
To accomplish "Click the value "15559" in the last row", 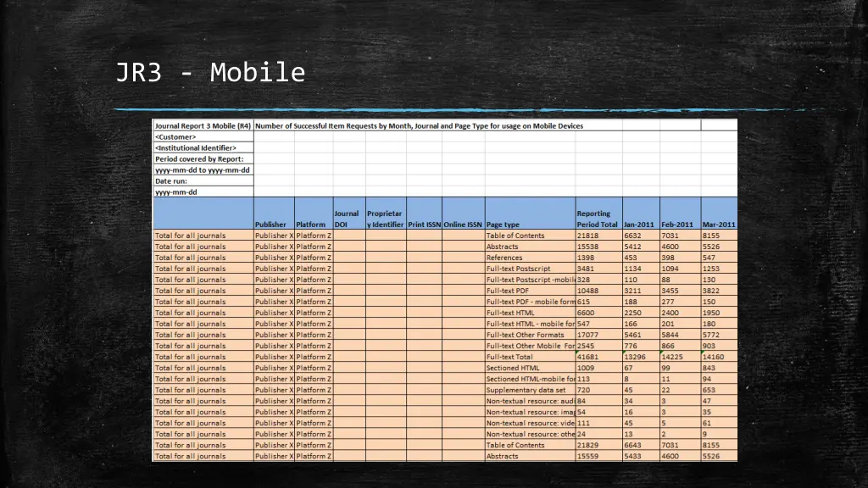I will [598, 456].
